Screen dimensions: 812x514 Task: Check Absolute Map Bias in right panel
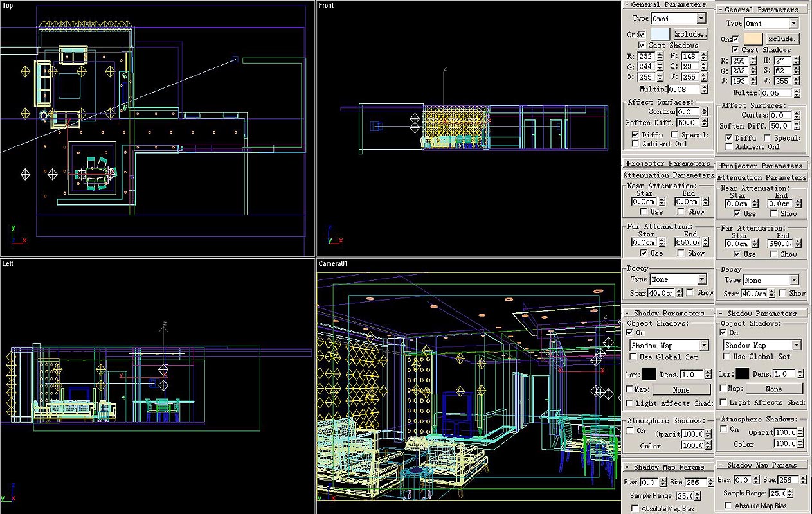pos(728,506)
